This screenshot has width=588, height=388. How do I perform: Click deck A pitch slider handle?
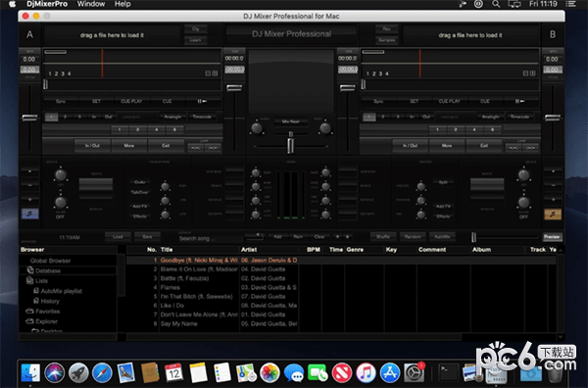pos(29,118)
